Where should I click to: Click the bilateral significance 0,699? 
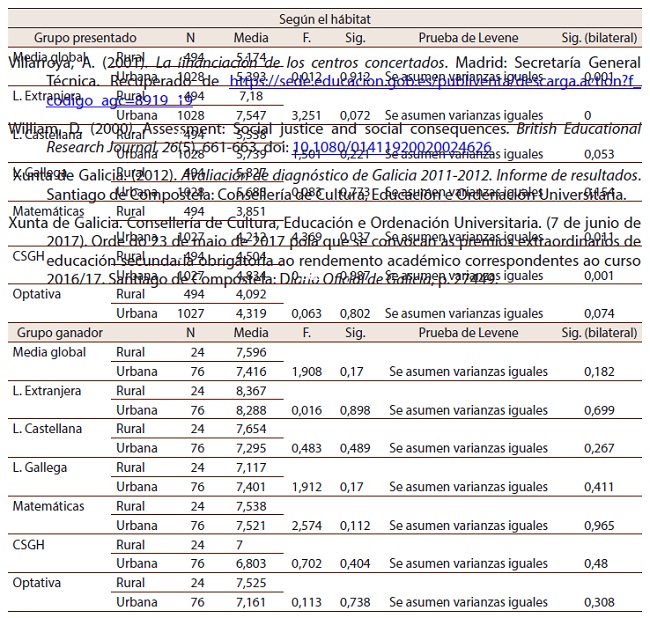point(599,410)
